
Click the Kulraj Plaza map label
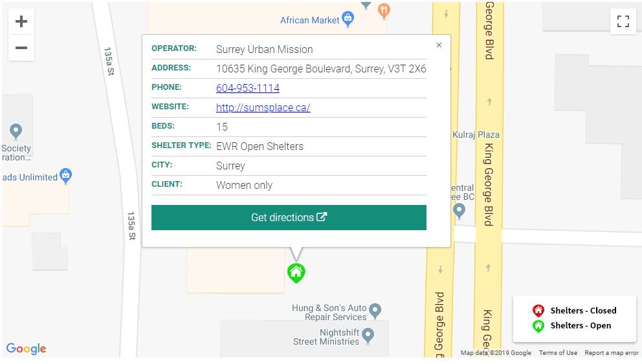[x=476, y=134]
